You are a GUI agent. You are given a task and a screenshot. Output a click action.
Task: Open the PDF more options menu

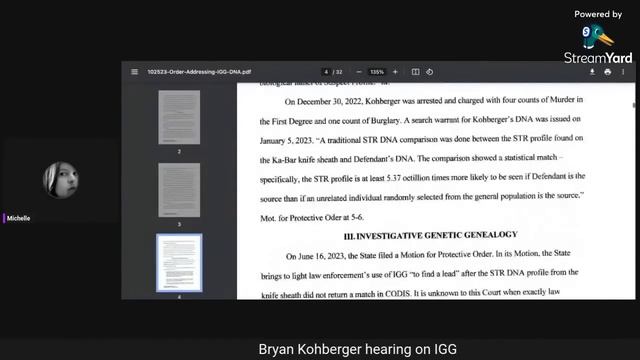623,72
